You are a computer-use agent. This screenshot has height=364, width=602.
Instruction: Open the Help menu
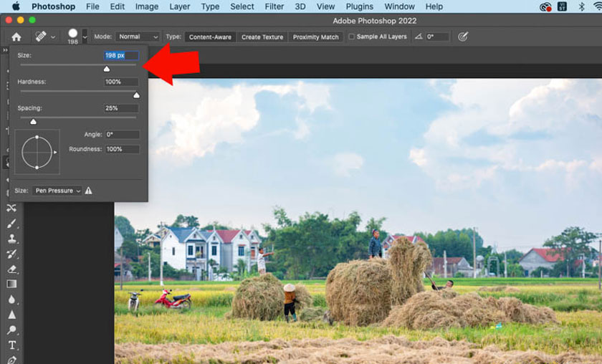coord(434,6)
